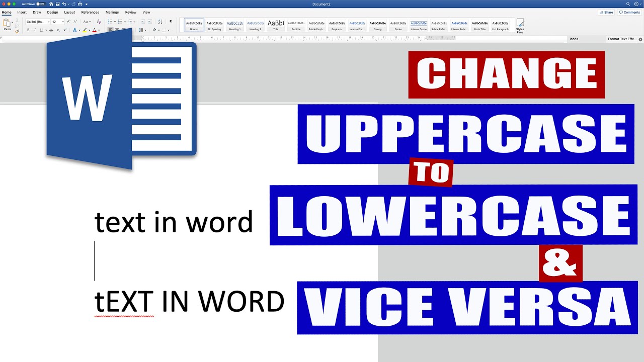Screen dimensions: 644x362
Task: Open the Styles Pane
Action: [x=520, y=25]
